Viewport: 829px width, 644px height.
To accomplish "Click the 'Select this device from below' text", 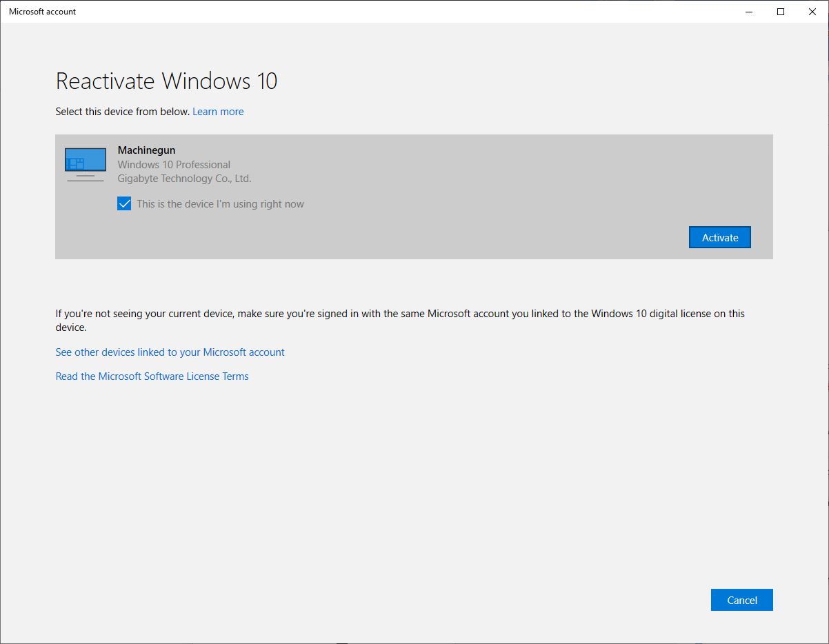I will click(x=122, y=112).
